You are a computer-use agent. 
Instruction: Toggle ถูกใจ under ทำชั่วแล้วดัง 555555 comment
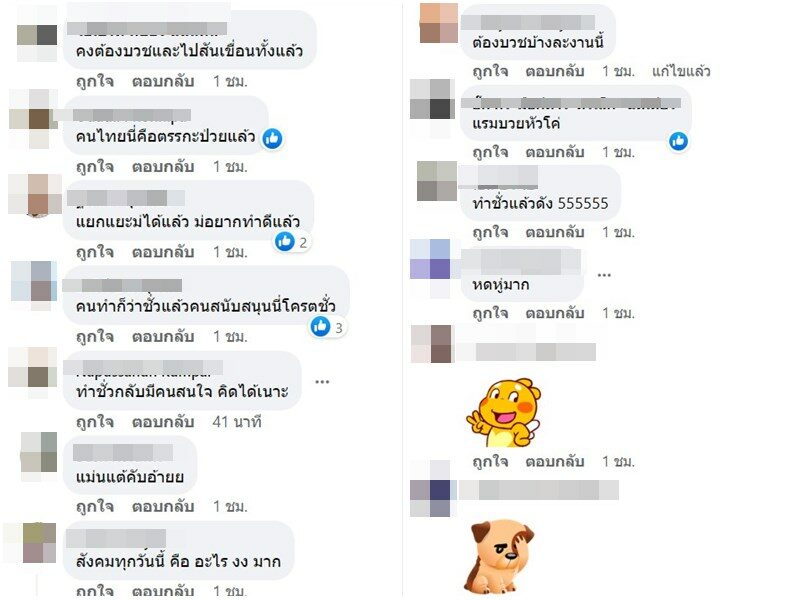pyautogui.click(x=490, y=232)
